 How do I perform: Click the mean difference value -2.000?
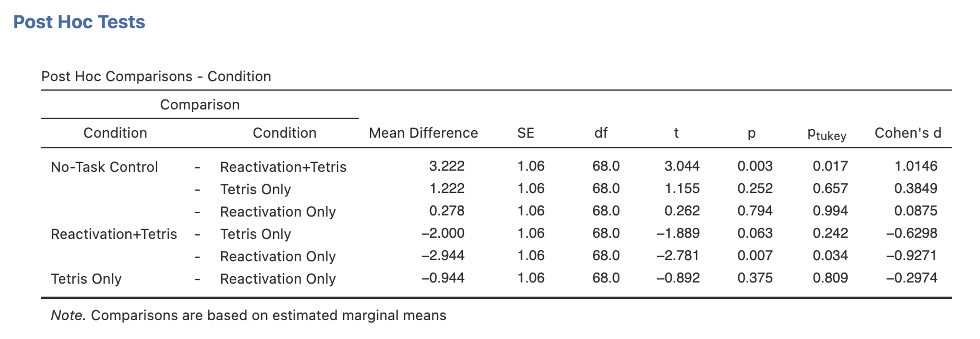pyautogui.click(x=443, y=233)
